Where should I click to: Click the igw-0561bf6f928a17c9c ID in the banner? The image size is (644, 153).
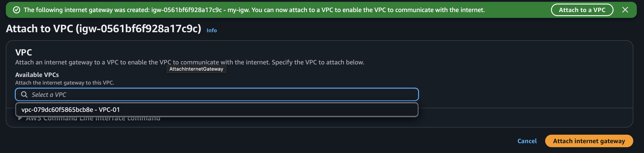(186, 10)
